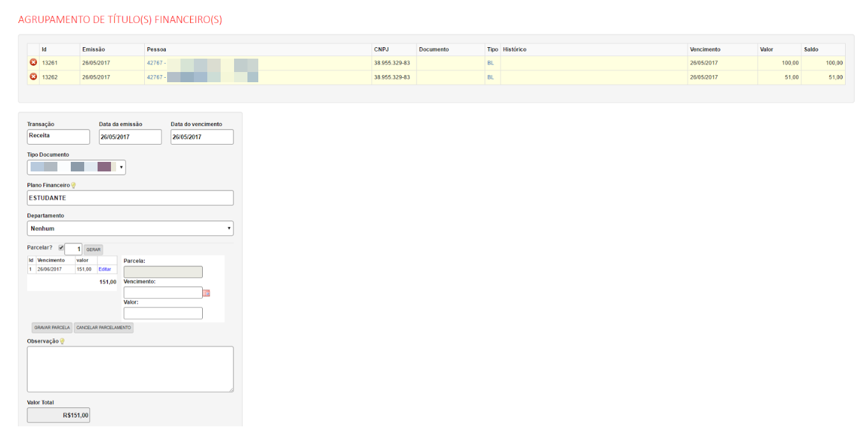868x434 pixels.
Task: Click the BL type link in row 13261
Action: coord(490,63)
